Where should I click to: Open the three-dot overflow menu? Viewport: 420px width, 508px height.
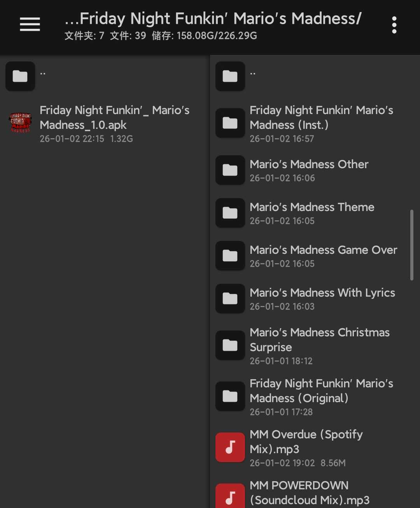[x=394, y=25]
